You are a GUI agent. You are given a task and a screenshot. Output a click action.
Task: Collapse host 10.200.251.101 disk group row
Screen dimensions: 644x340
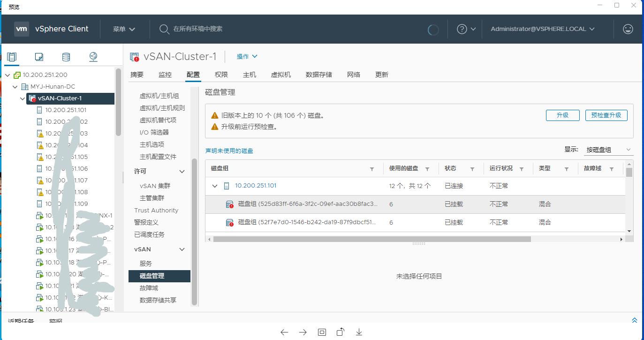point(215,186)
